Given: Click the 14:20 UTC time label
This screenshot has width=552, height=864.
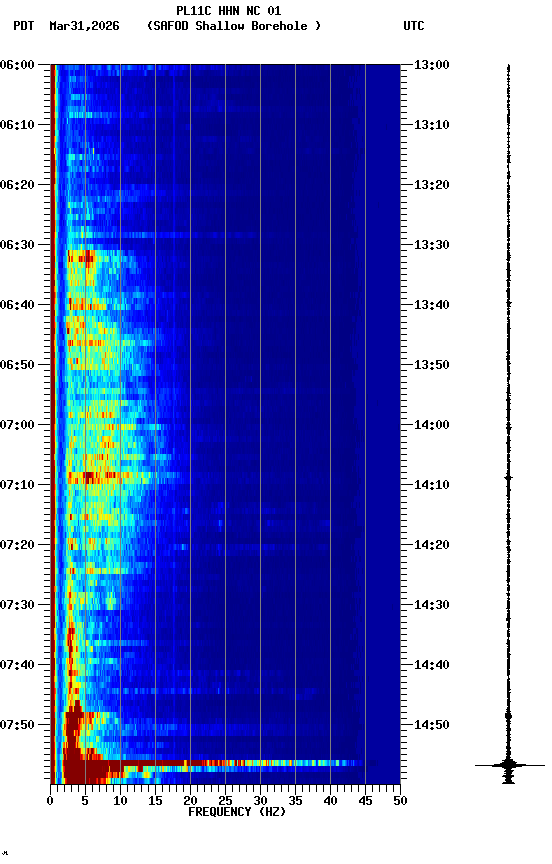Looking at the screenshot, I should [432, 545].
